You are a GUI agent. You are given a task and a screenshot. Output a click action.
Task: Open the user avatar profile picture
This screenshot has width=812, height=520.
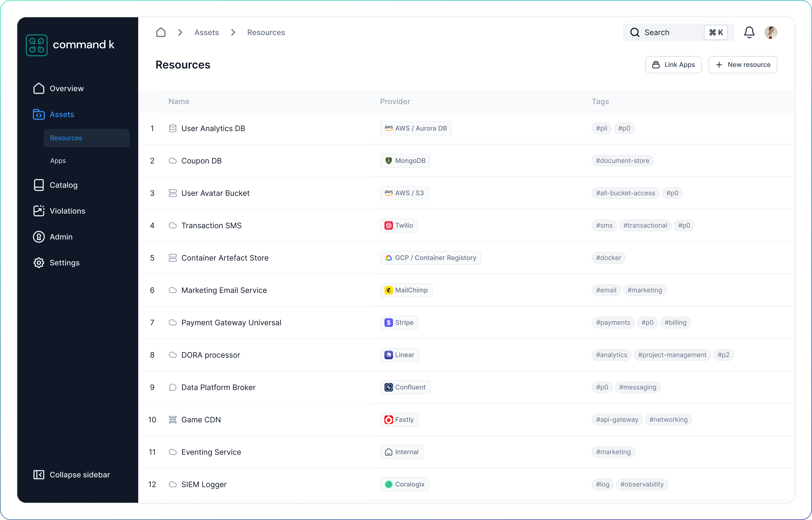click(771, 32)
